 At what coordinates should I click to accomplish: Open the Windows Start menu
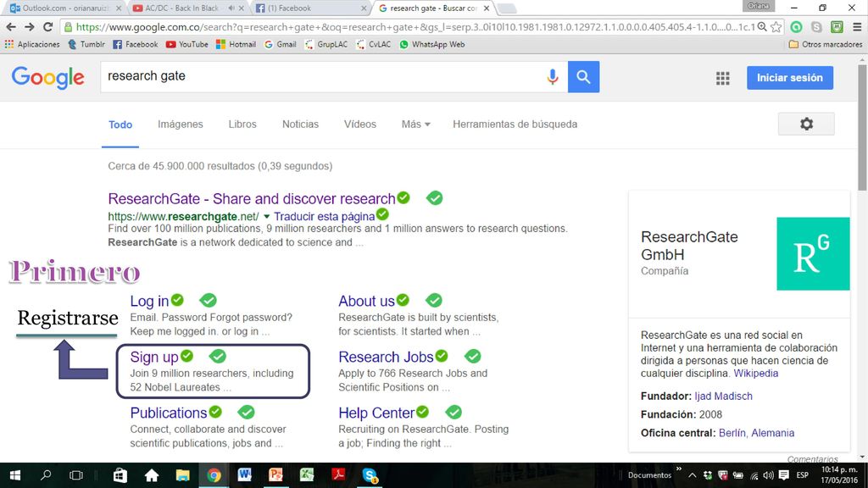pyautogui.click(x=15, y=475)
